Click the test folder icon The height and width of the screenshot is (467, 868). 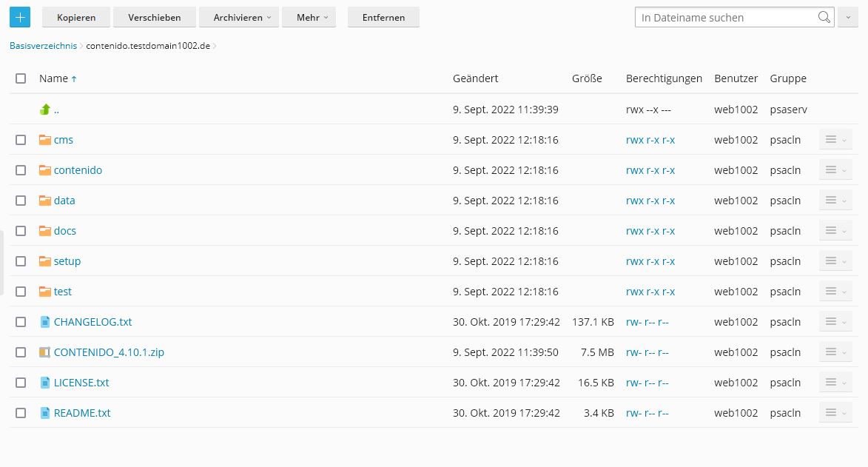45,292
